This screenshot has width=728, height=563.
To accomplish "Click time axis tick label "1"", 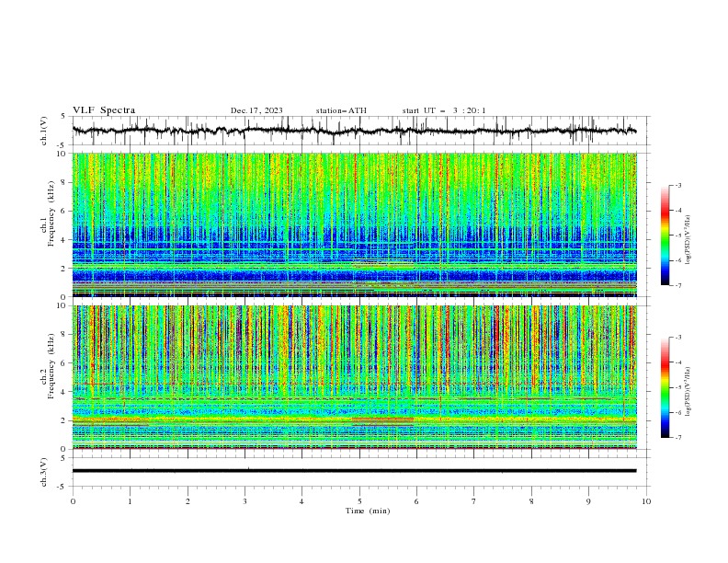I will (130, 501).
